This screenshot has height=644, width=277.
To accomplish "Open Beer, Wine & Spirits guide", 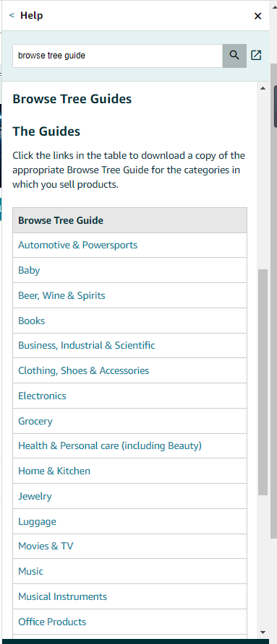I will 61,296.
